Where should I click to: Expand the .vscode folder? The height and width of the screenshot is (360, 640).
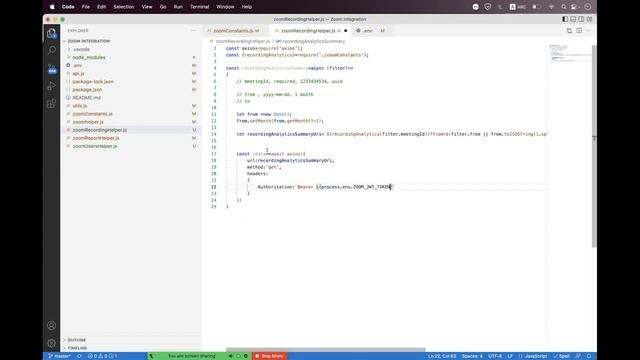click(81, 49)
